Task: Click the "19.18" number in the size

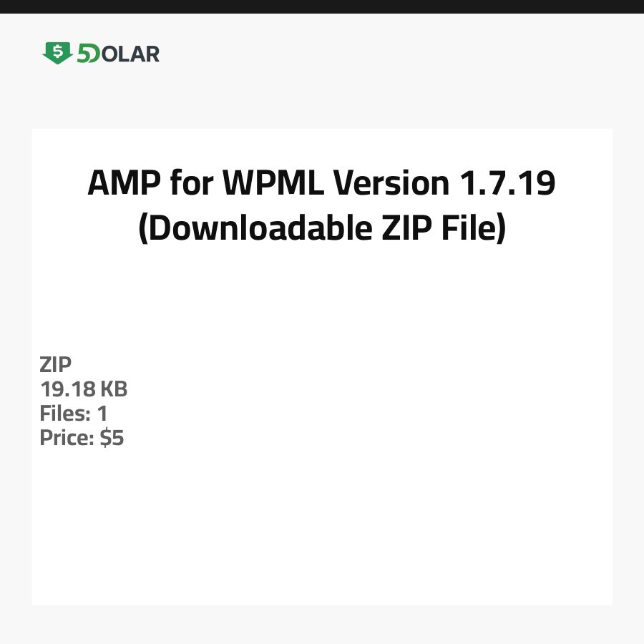Action: 67,389
